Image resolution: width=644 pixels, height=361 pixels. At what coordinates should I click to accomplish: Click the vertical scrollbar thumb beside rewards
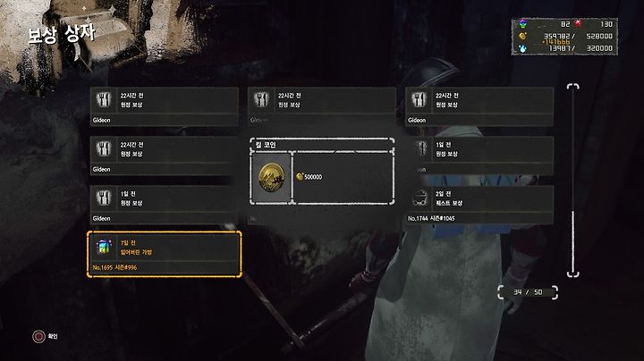573,240
